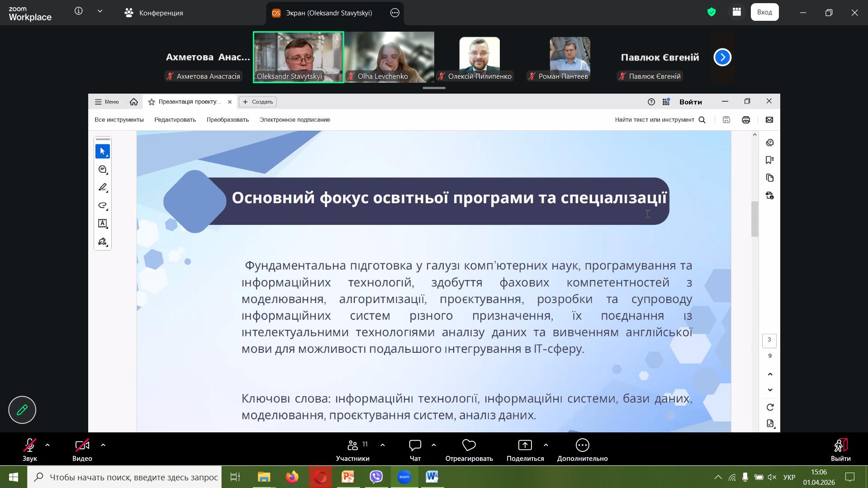Show next participants with the blue arrow
The image size is (868, 488).
point(722,57)
